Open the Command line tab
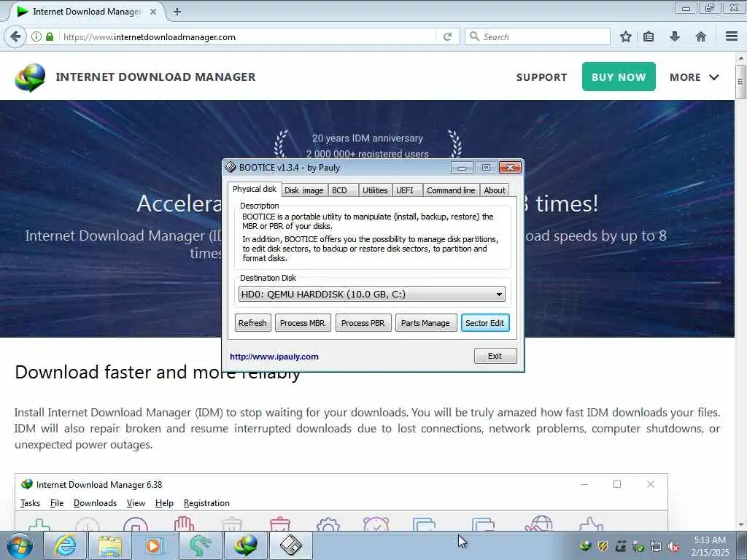The width and height of the screenshot is (747, 560). [x=451, y=190]
